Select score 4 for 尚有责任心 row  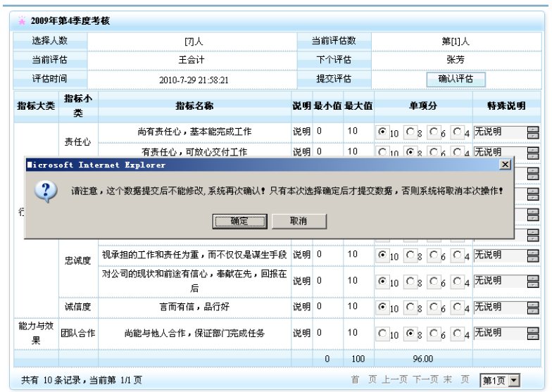(x=457, y=132)
